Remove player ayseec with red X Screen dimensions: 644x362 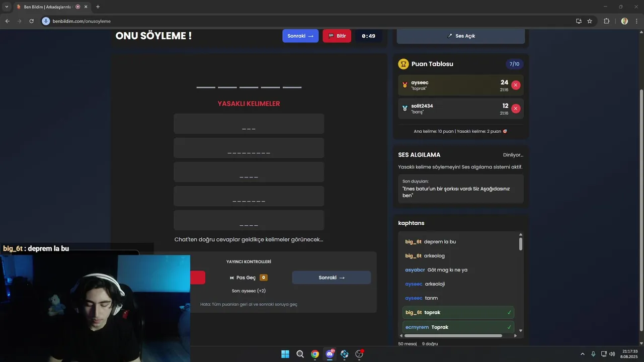click(516, 85)
